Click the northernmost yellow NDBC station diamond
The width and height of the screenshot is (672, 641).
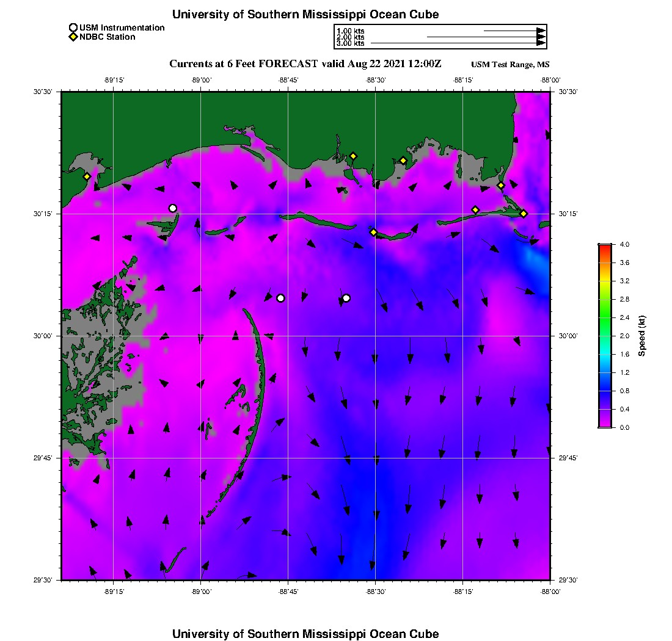pos(353,156)
